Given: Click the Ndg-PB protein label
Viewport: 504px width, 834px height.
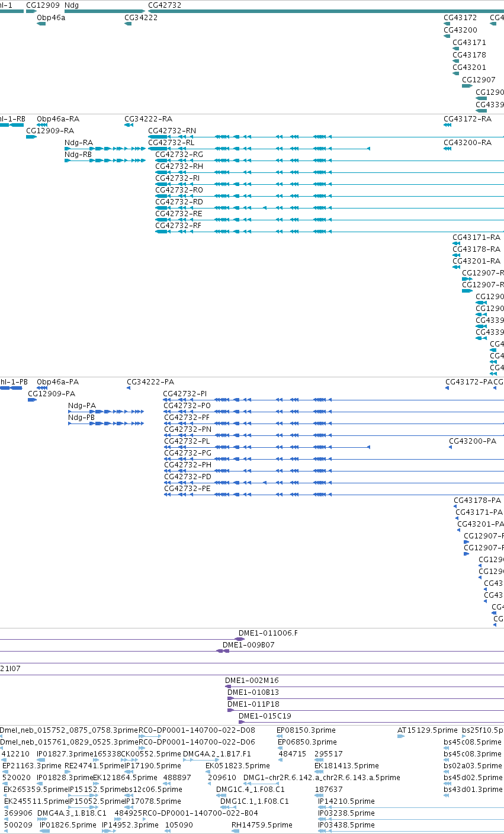Looking at the screenshot, I should (82, 418).
